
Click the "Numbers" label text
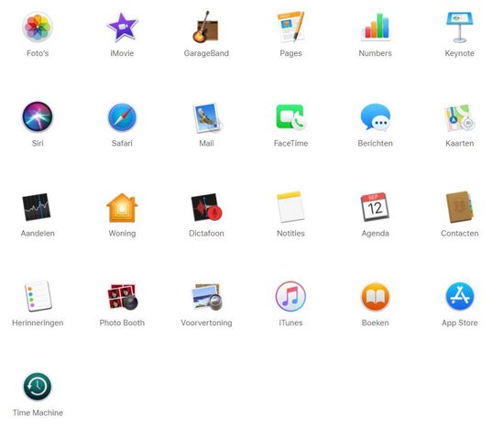coord(376,53)
